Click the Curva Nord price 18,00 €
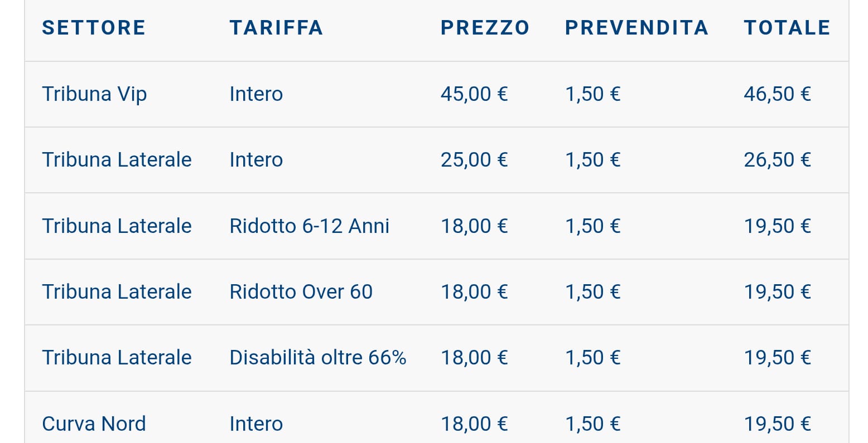 (x=474, y=424)
